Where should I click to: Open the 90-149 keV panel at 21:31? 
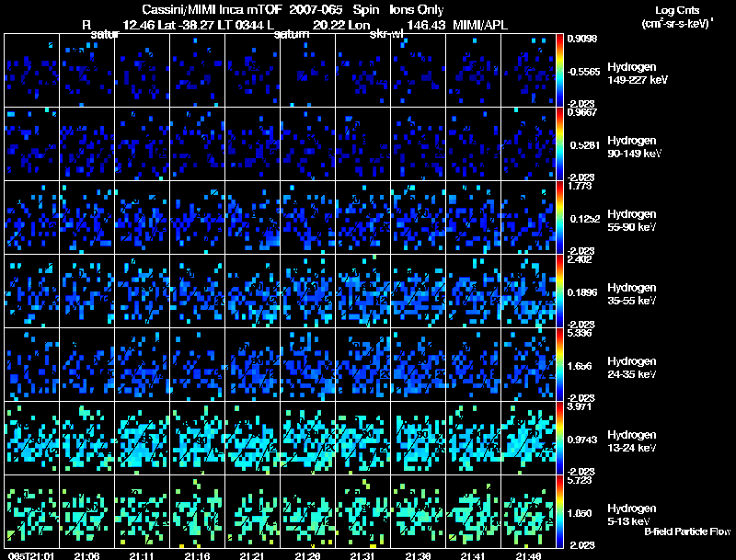362,144
